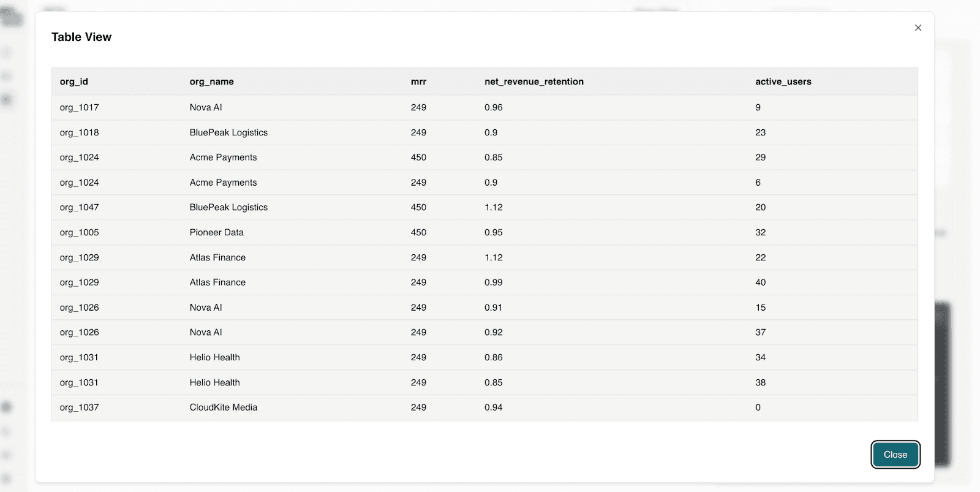This screenshot has height=492, width=980.
Task: Select the org_1018 cell
Action: (79, 132)
